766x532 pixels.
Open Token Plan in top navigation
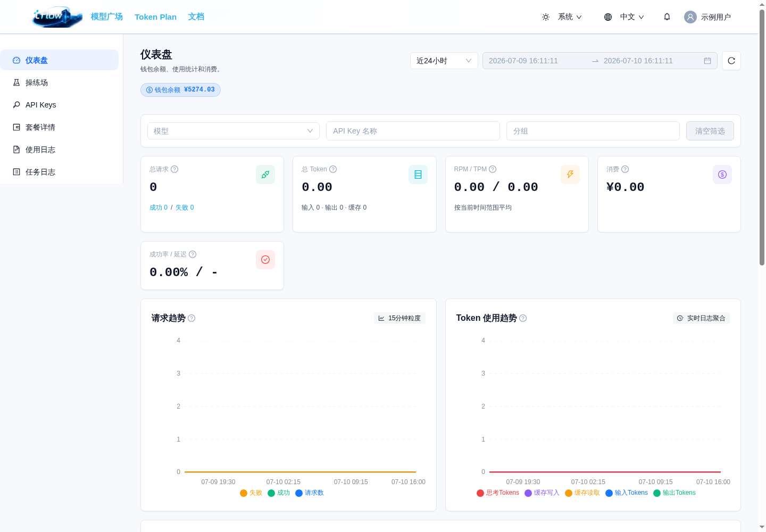156,16
